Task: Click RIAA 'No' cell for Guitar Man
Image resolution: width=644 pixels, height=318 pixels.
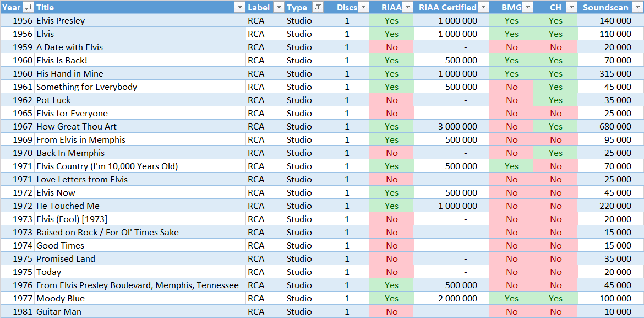Action: 391,311
